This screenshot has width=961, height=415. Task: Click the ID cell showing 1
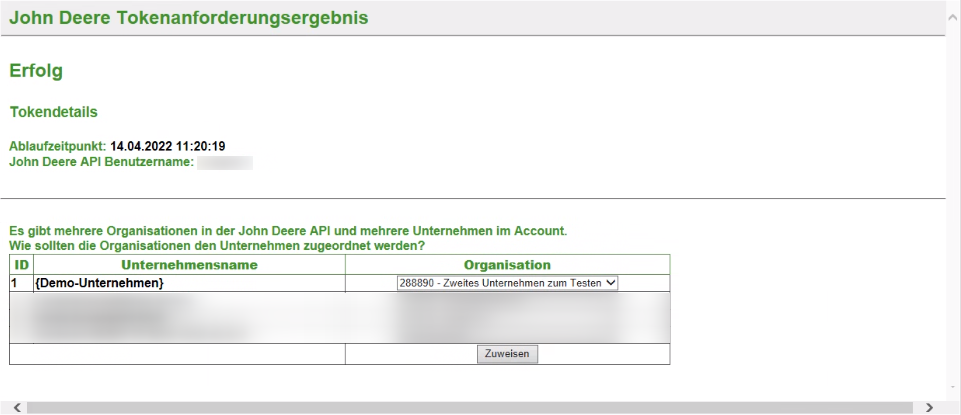pos(15,284)
